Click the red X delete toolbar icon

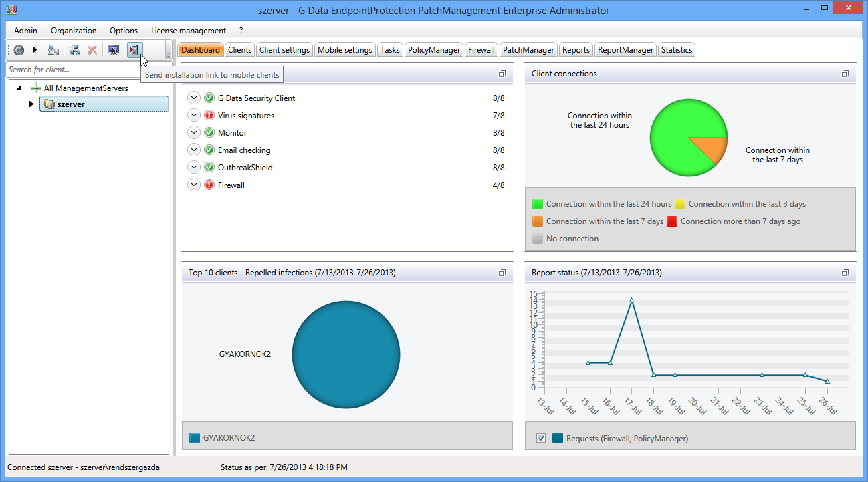(92, 50)
